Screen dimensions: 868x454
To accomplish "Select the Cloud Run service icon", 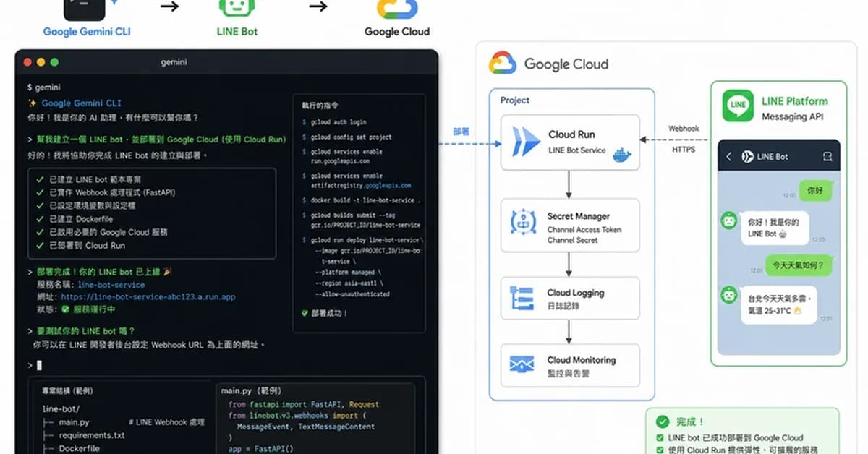I will pos(526,142).
